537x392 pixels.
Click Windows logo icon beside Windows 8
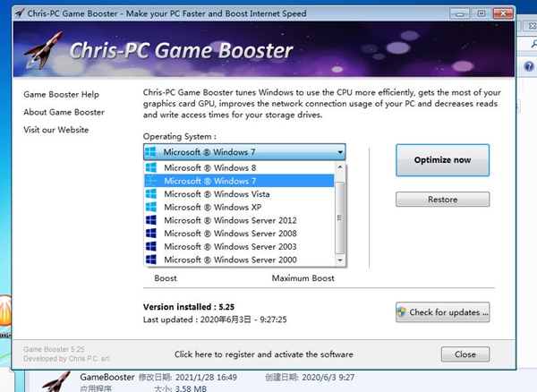tap(151, 167)
